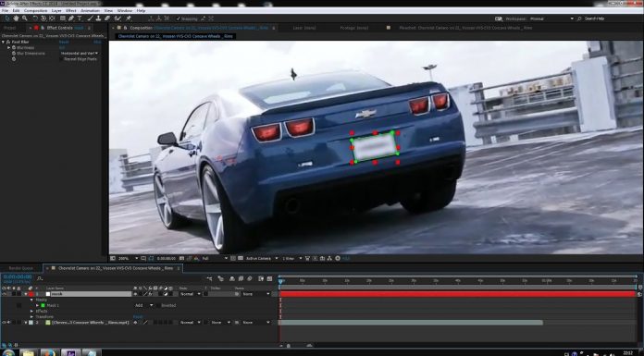Open the viewer magnification 200% dropdown
644x356 pixels.
(128, 258)
